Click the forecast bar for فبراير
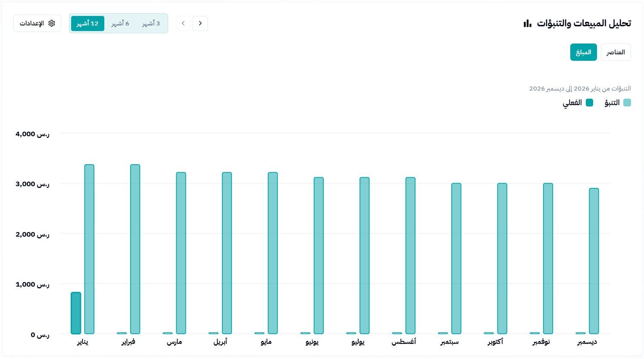Viewport: 644px width, 359px height. point(135,249)
